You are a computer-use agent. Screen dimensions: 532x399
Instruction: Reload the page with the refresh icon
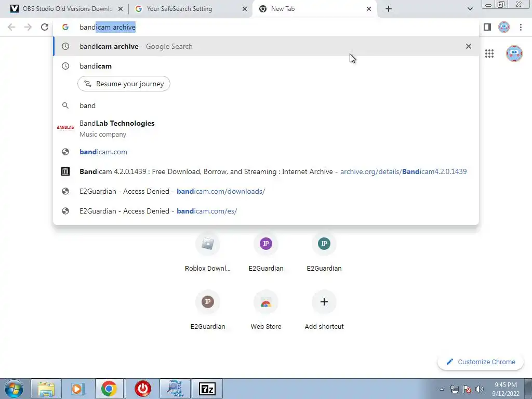tap(45, 27)
